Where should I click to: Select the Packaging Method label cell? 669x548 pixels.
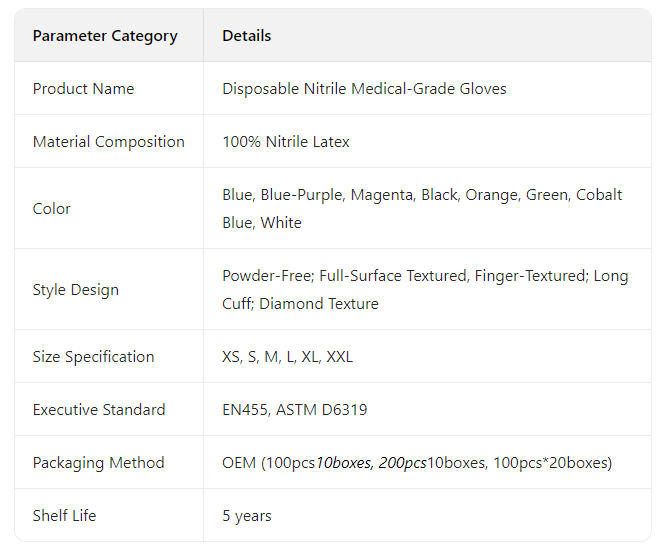tap(98, 463)
